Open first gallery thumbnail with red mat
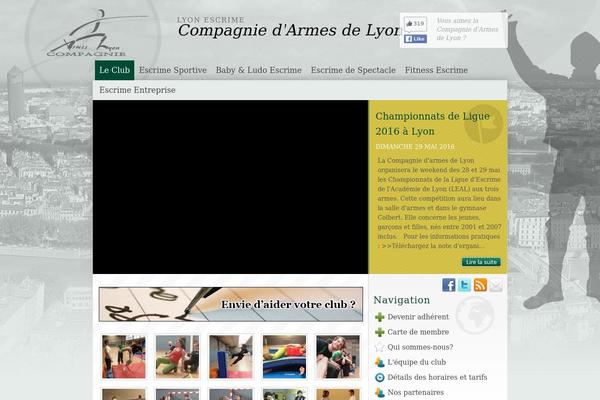This screenshot has height=400, width=600. (x=124, y=357)
